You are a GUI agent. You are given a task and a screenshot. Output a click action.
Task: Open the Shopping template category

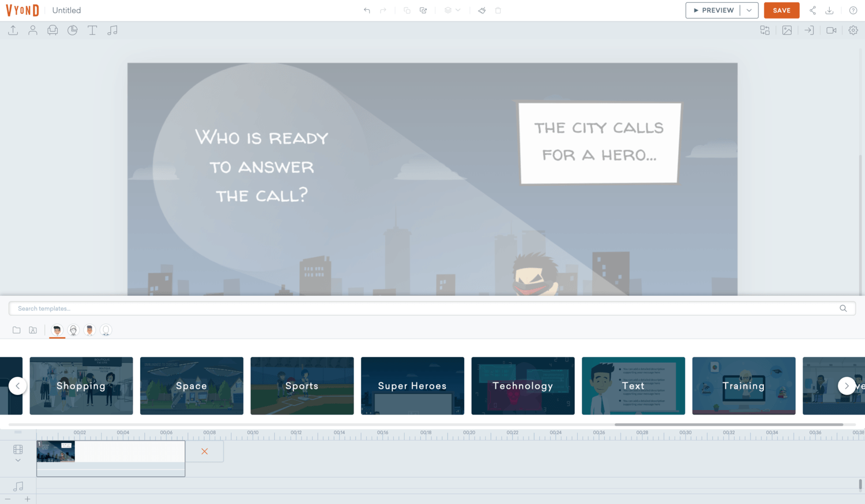pos(81,386)
